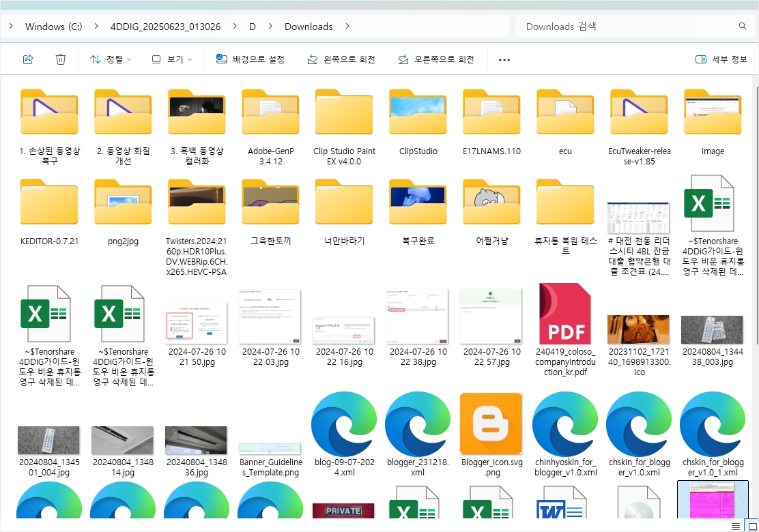759x532 pixels.
Task: Expand chevron after Windows (C:) breadcrumb
Action: 96,26
